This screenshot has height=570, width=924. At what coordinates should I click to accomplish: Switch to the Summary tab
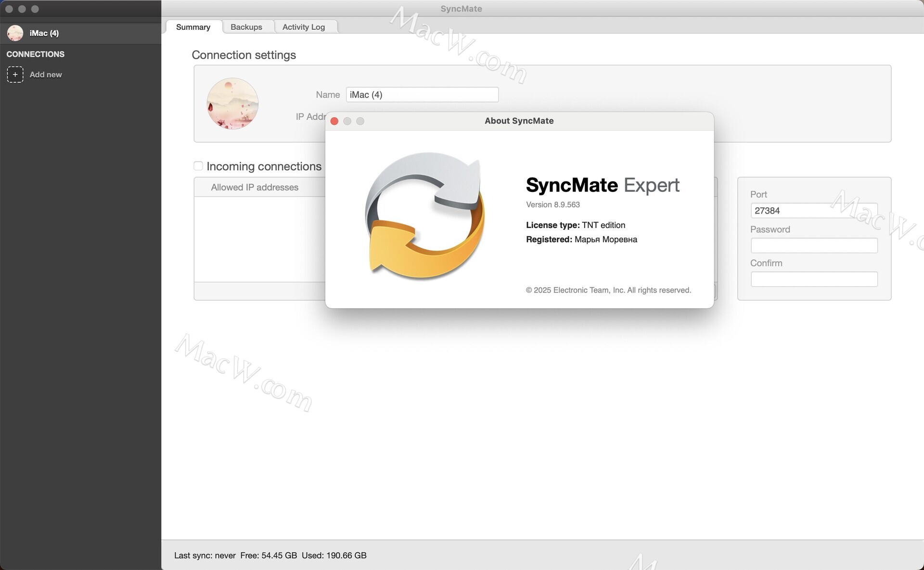pyautogui.click(x=193, y=27)
